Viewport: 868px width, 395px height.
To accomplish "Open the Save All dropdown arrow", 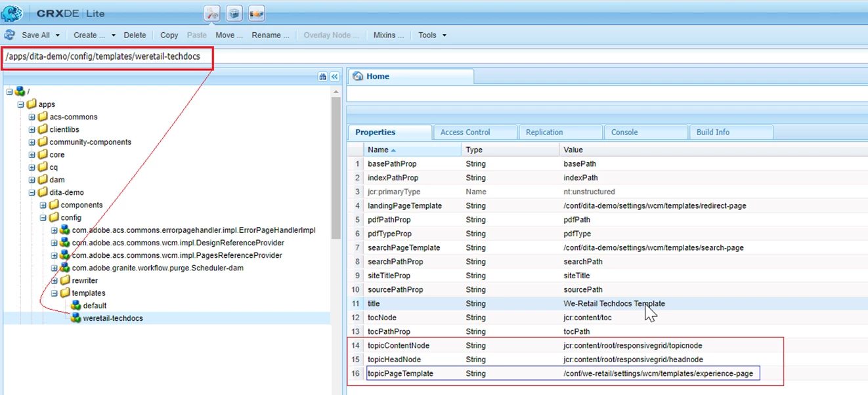I will coord(58,35).
